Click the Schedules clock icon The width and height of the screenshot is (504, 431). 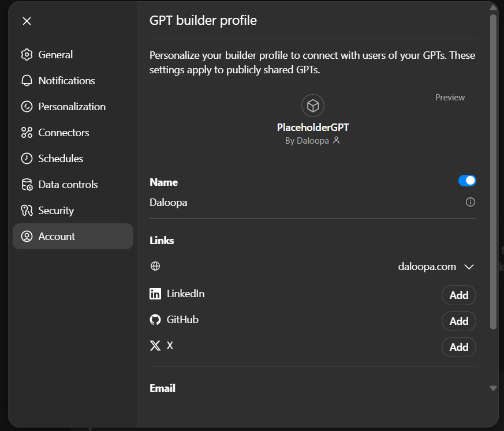(27, 159)
